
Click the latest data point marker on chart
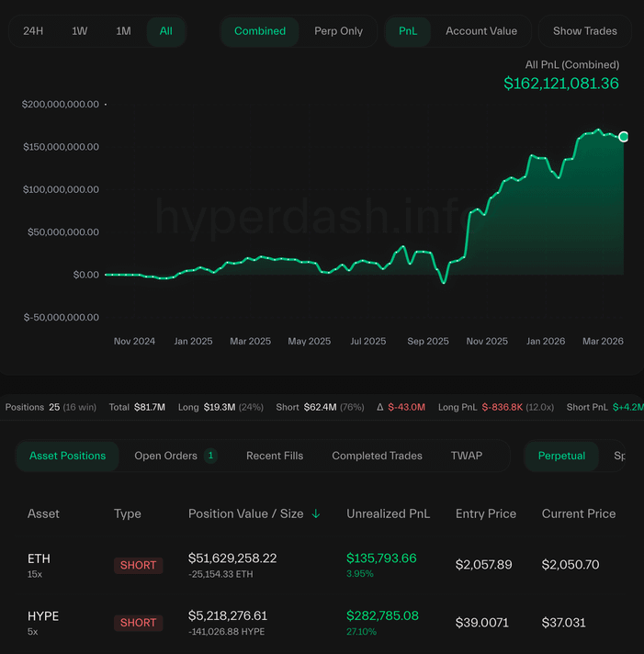pos(624,136)
